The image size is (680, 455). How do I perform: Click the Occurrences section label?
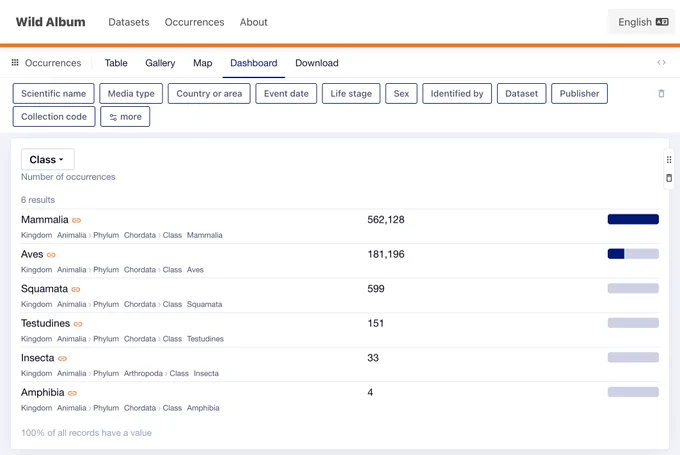pos(53,63)
